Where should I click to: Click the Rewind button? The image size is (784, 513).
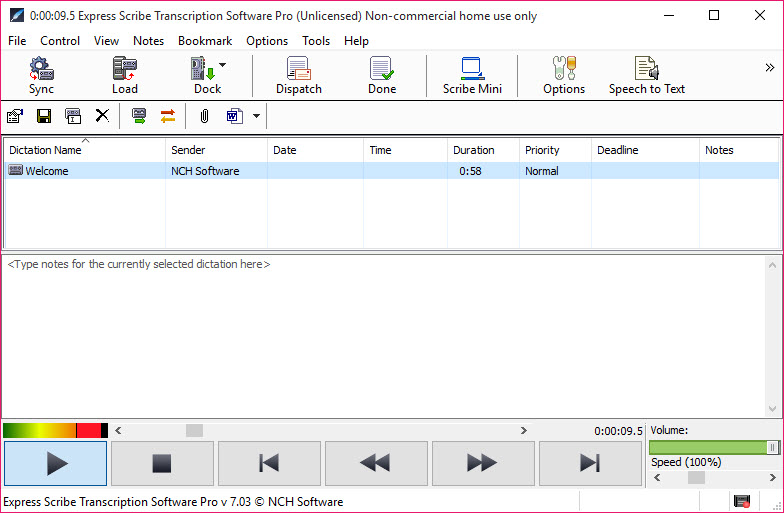tap(376, 463)
